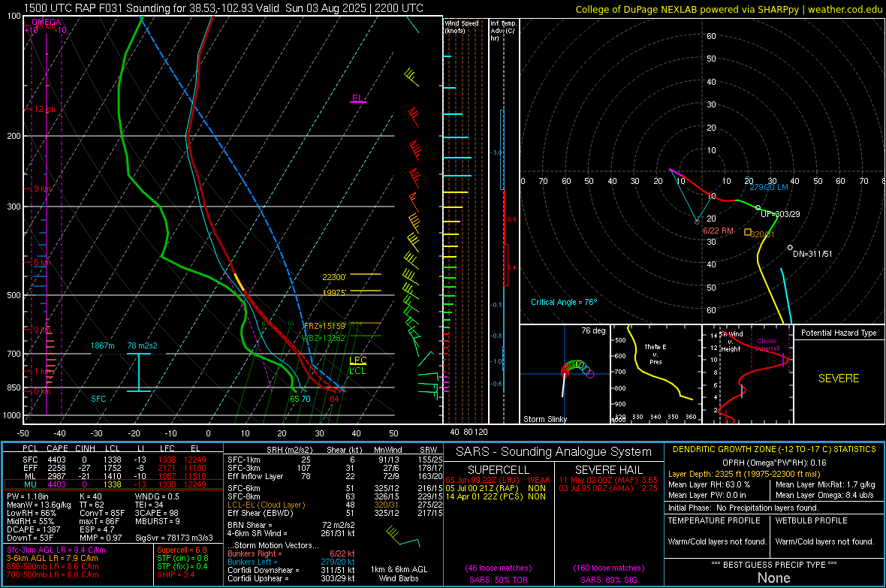886x588 pixels.
Task: Click the orange square marker on the hodograph
Action: point(748,232)
